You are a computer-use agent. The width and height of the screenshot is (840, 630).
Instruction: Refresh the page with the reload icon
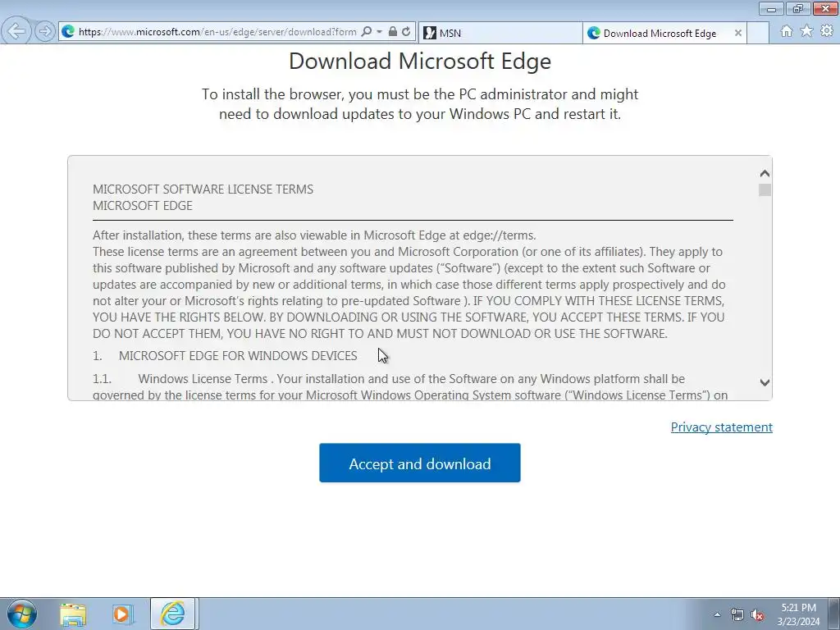[x=406, y=32]
